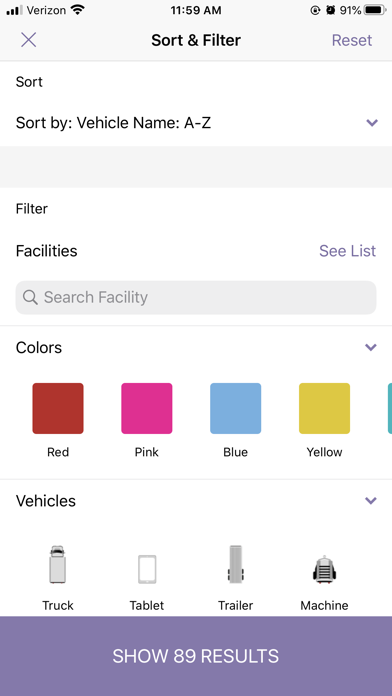Image resolution: width=392 pixels, height=696 pixels.
Task: Tap the Wi-Fi icon in status bar
Action: 78,10
